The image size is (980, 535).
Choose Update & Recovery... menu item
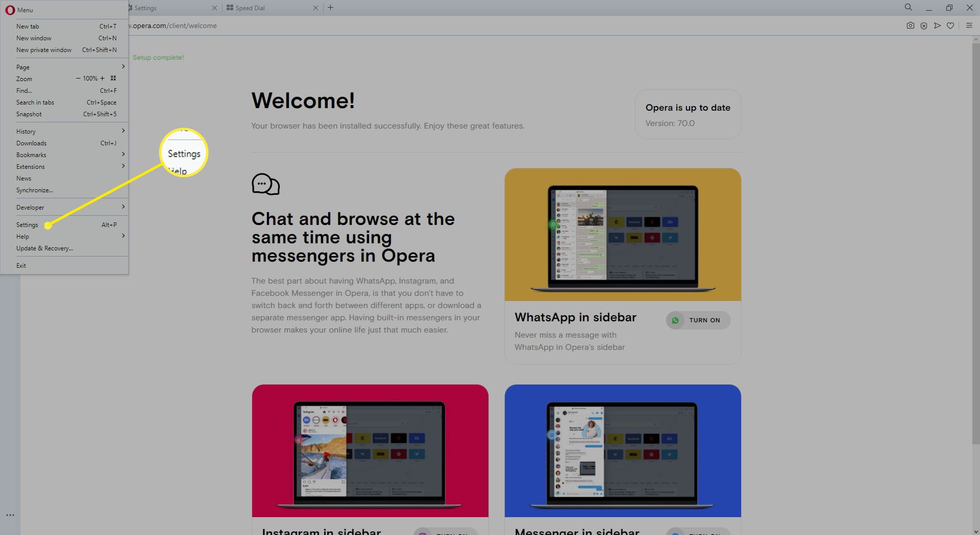(x=64, y=248)
